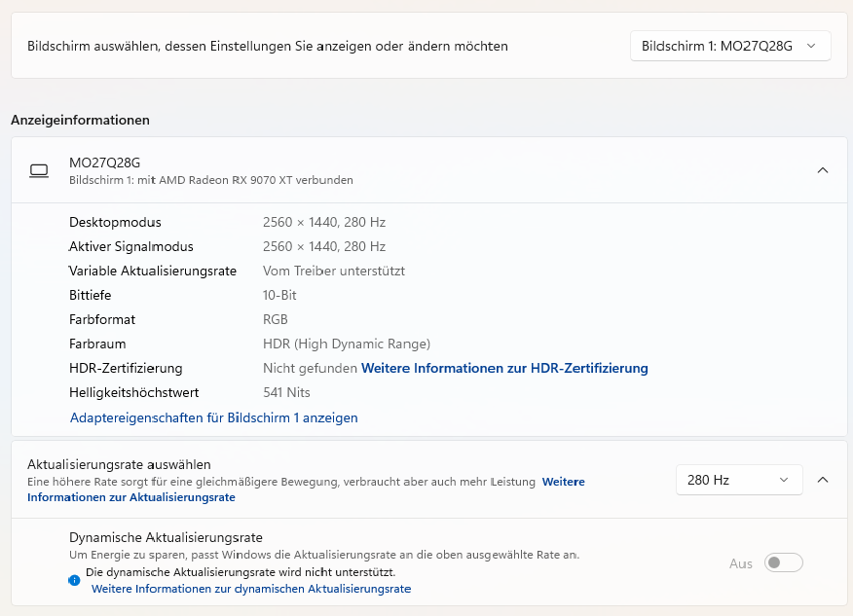Click the blue info icon about dynamic refresh rate
The width and height of the screenshot is (853, 616).
75,580
